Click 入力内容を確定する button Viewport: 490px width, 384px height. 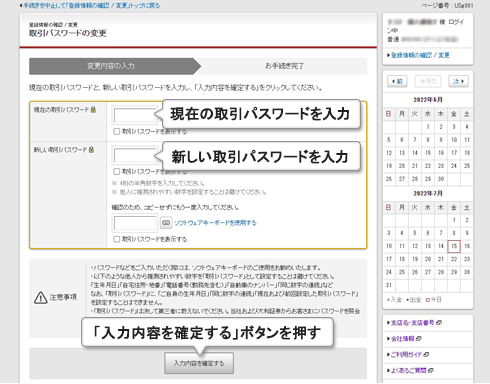coord(199,363)
